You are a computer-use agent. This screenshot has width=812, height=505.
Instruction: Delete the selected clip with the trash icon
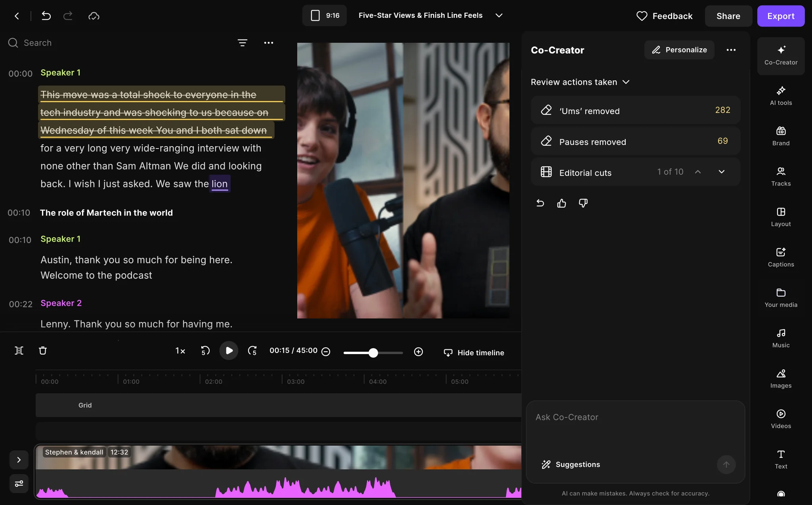point(43,351)
